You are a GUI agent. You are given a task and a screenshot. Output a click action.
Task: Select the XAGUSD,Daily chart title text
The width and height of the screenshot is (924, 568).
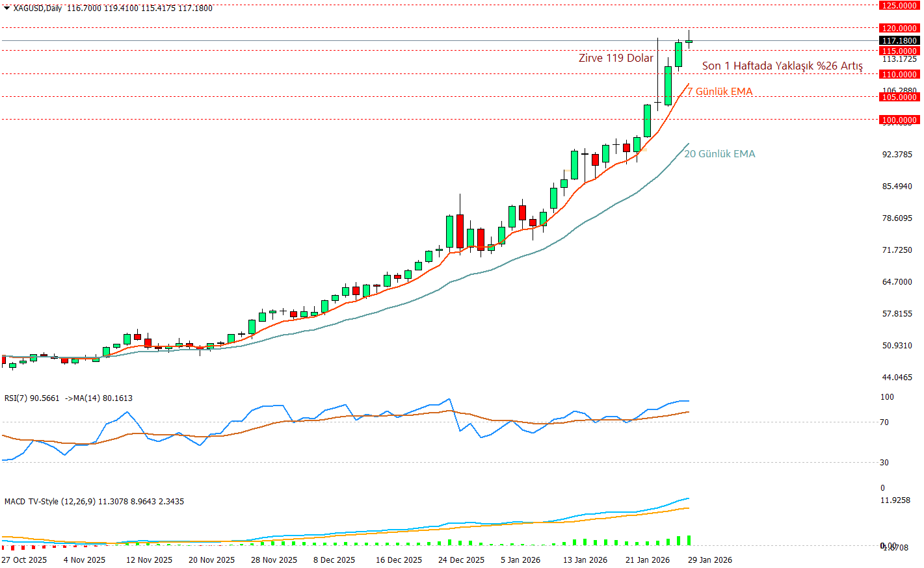coord(38,8)
